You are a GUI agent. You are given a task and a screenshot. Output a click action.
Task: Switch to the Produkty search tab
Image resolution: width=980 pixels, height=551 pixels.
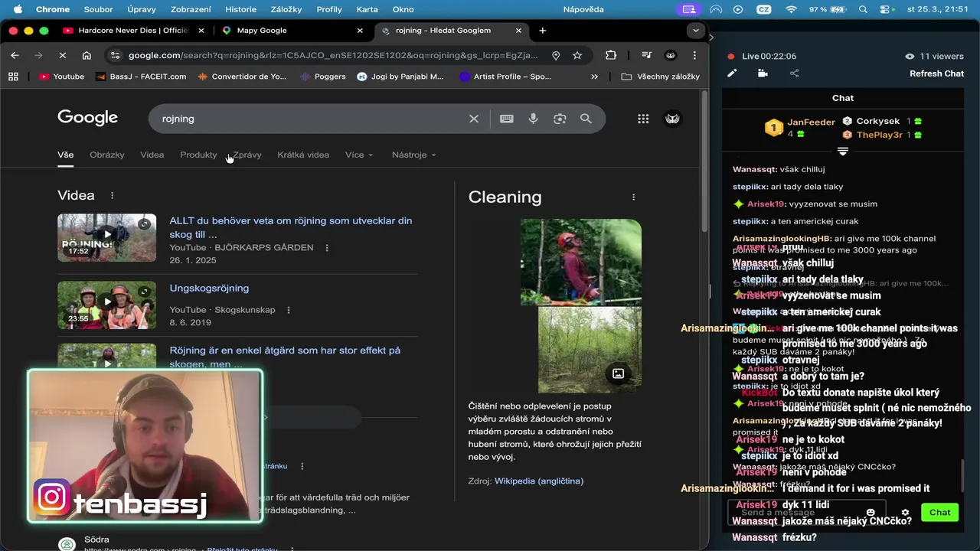click(198, 155)
